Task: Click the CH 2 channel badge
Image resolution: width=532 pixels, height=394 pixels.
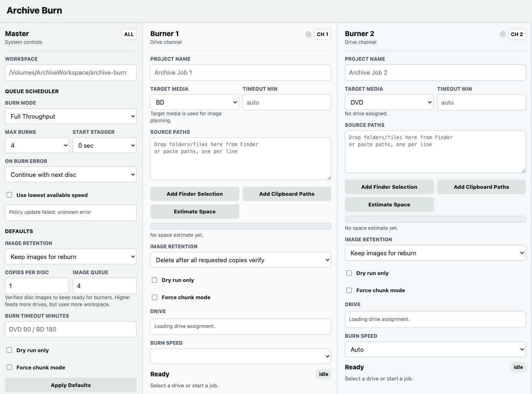Action: (517, 34)
